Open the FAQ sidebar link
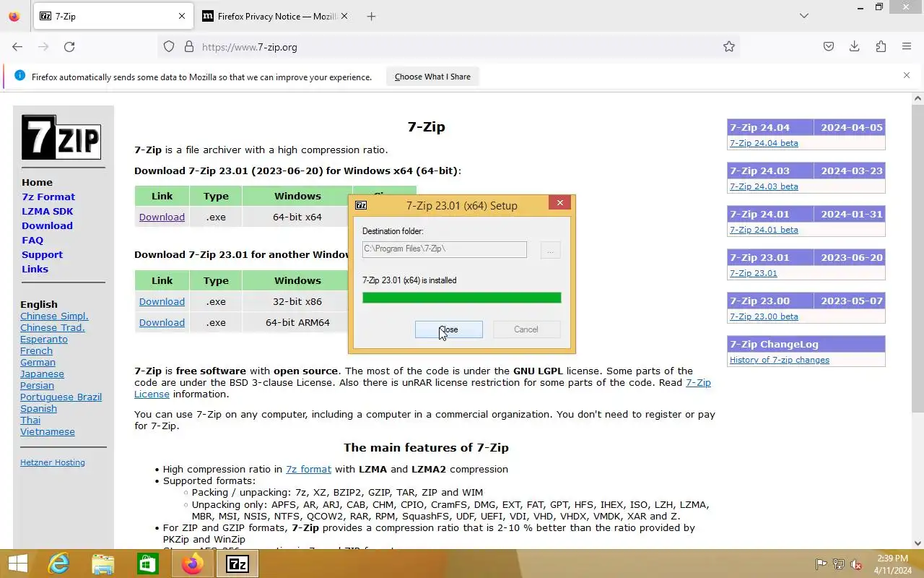This screenshot has width=924, height=578. (32, 240)
